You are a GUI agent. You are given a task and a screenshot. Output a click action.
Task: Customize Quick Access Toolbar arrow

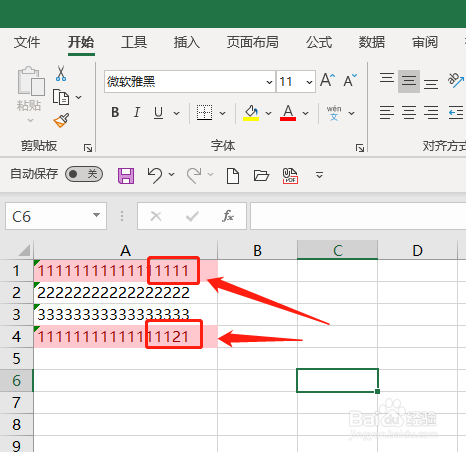click(x=319, y=175)
